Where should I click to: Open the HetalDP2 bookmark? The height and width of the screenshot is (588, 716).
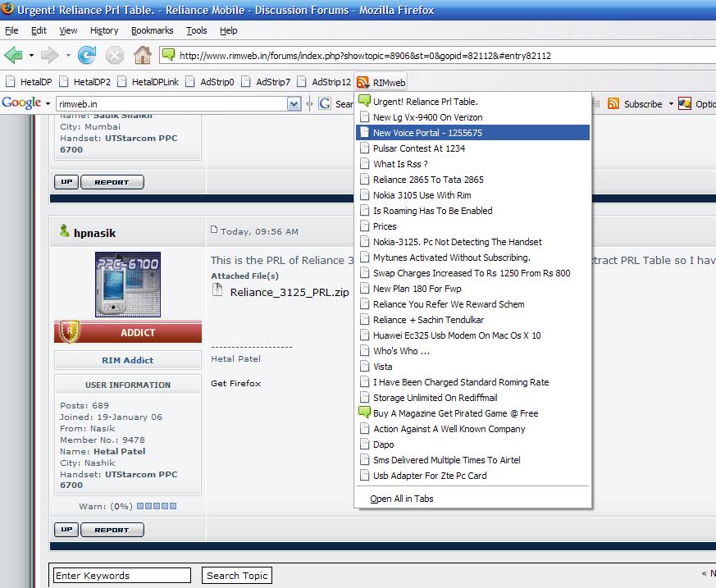click(85, 82)
